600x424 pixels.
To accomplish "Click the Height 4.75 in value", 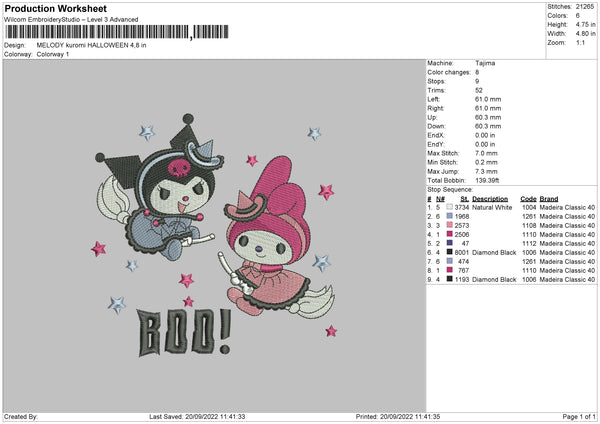I will point(585,24).
